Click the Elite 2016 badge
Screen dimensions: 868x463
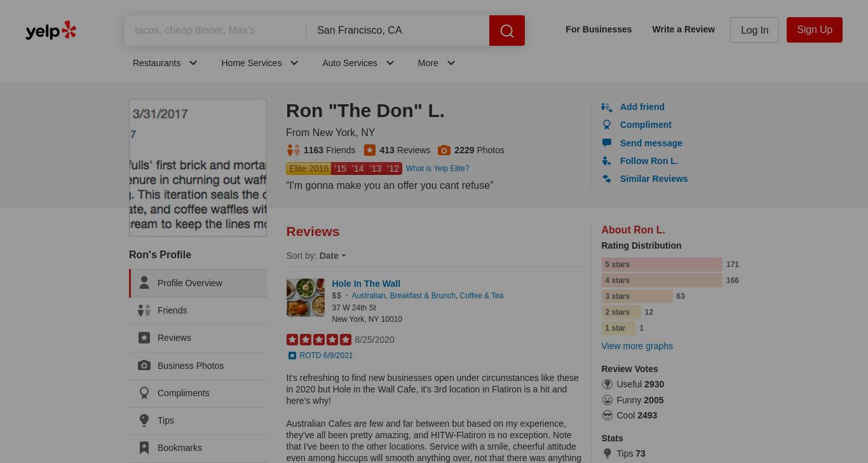tap(309, 169)
